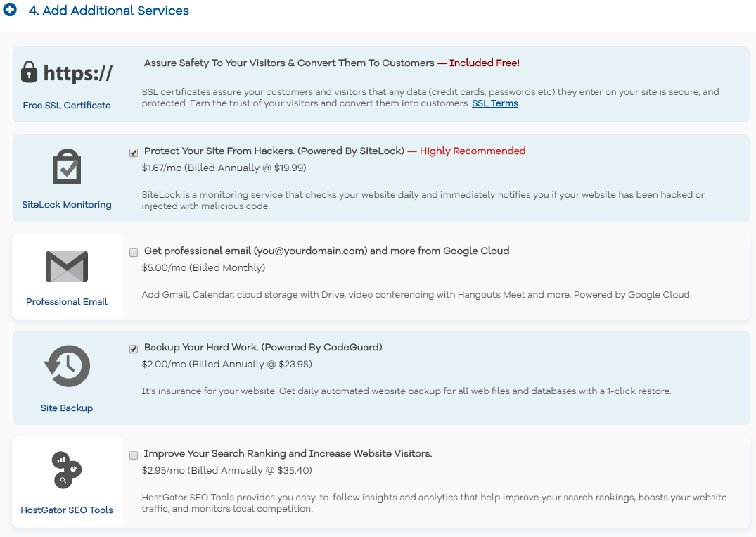Uncheck the SiteLock hacker protection checkbox
This screenshot has width=756, height=537.
click(x=134, y=153)
